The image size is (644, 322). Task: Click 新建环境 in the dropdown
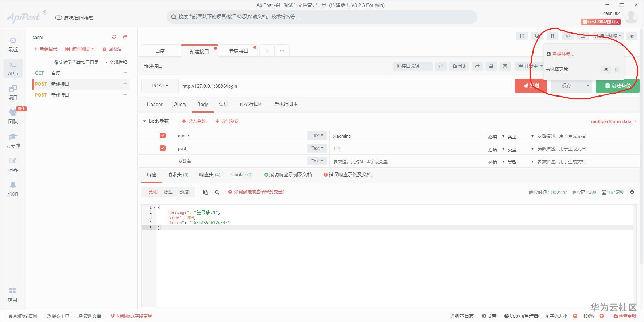pos(560,54)
